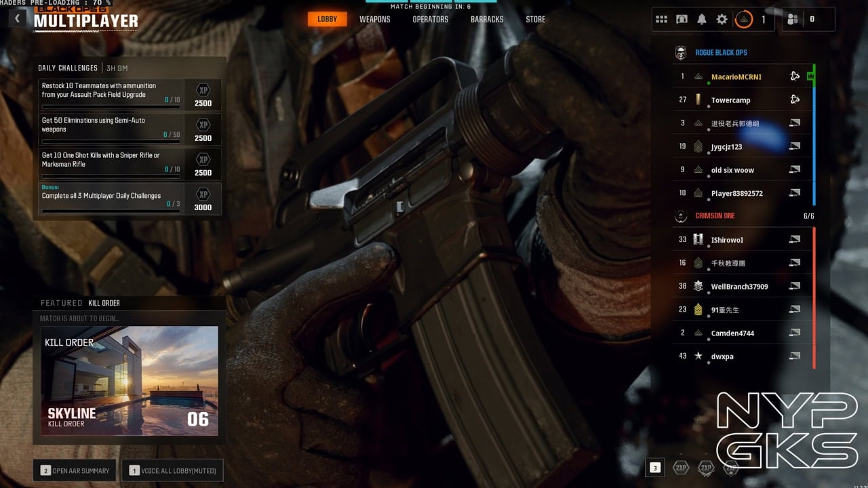Click the party member count 0

pyautogui.click(x=812, y=20)
